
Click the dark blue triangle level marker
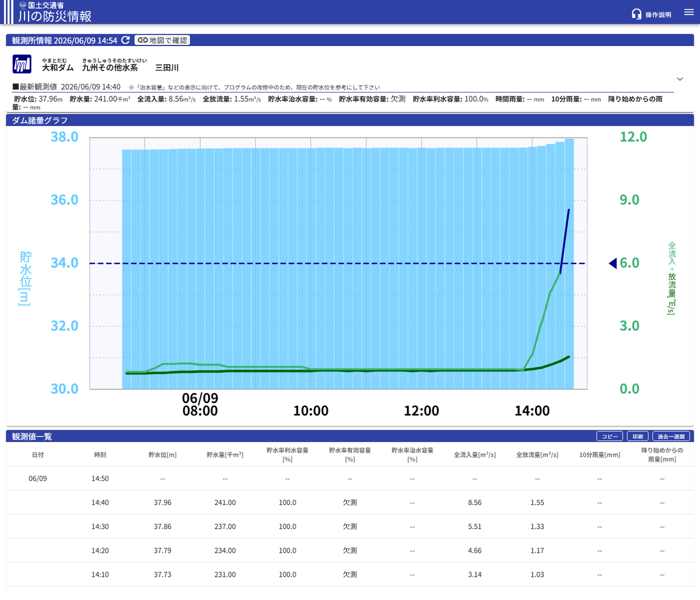[612, 264]
